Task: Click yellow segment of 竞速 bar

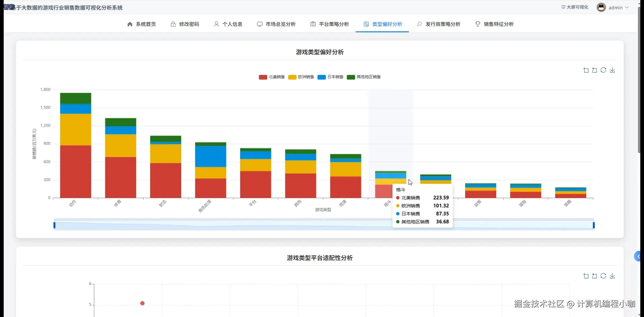Action: click(346, 169)
